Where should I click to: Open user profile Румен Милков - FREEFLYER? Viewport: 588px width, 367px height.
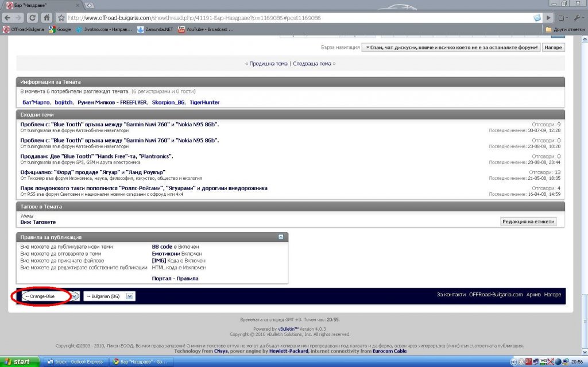point(112,102)
